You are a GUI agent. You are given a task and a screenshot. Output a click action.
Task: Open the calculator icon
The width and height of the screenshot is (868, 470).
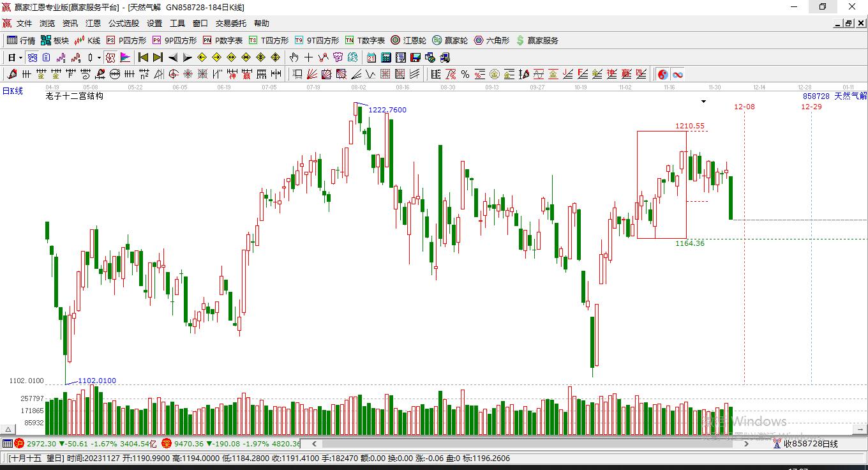386,57
